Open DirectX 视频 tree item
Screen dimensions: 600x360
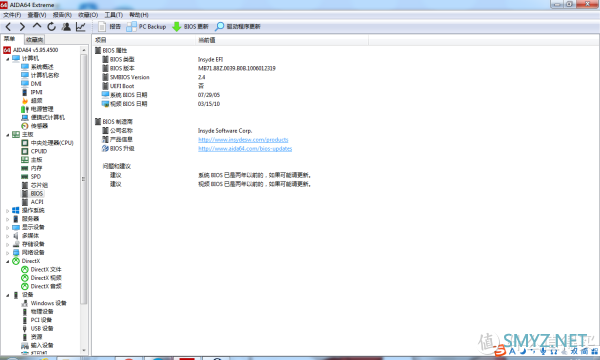[x=41, y=278]
